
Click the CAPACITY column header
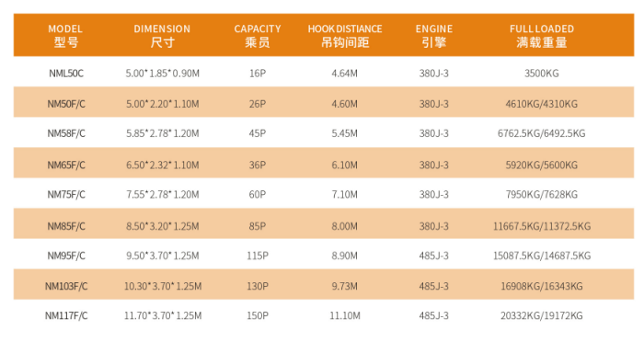258,35
